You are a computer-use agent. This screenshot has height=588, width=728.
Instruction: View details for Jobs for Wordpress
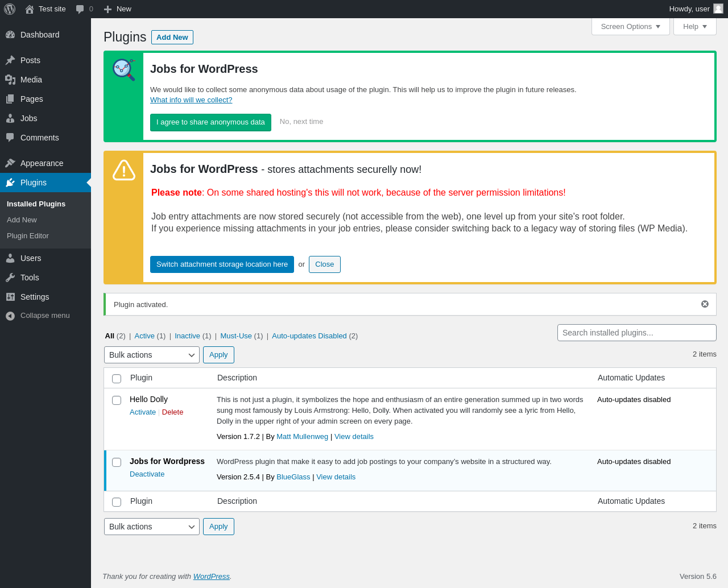pos(336,477)
